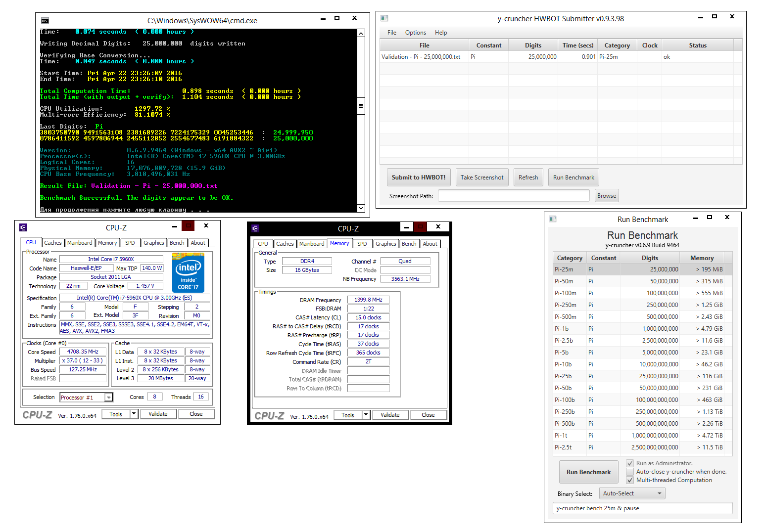765x532 pixels.
Task: Expand Tools dropdown arrow in left CPU-Z
Action: (134, 414)
